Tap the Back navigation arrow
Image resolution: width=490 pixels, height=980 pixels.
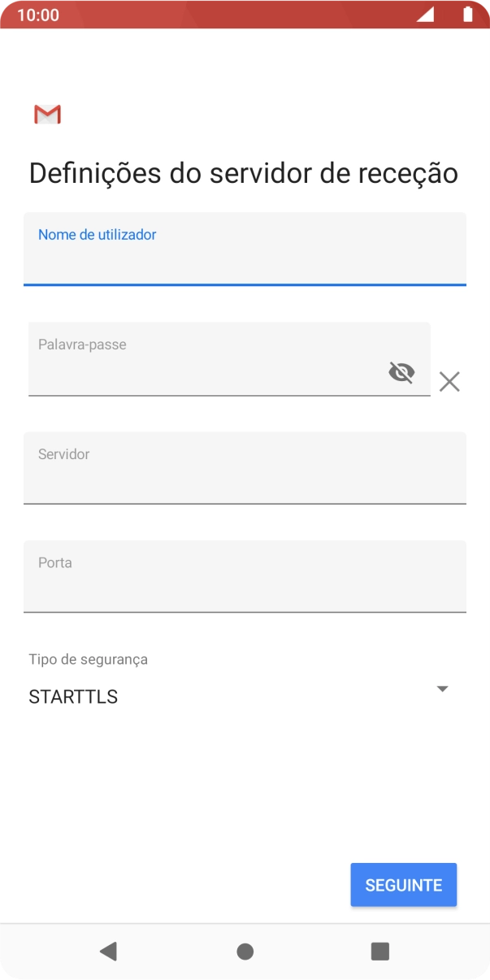click(x=109, y=951)
